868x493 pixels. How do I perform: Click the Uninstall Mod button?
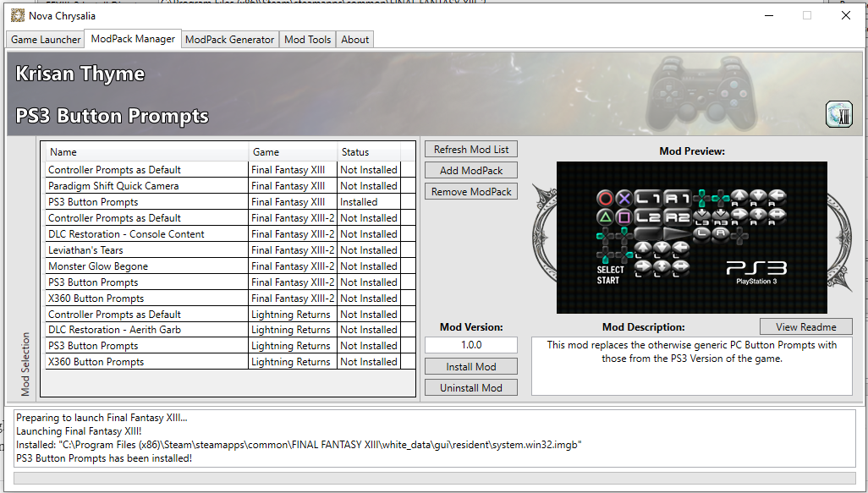(x=471, y=388)
